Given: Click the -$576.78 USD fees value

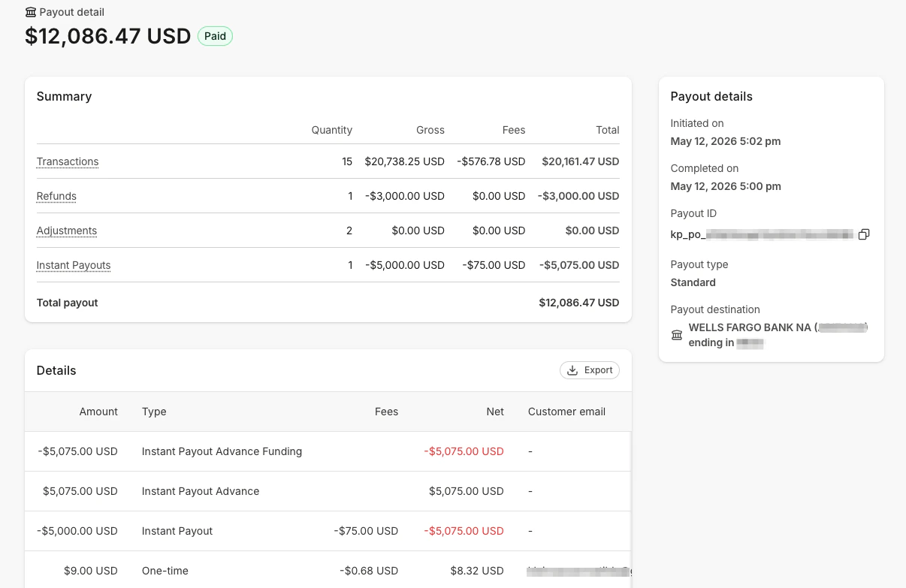Looking at the screenshot, I should (491, 161).
